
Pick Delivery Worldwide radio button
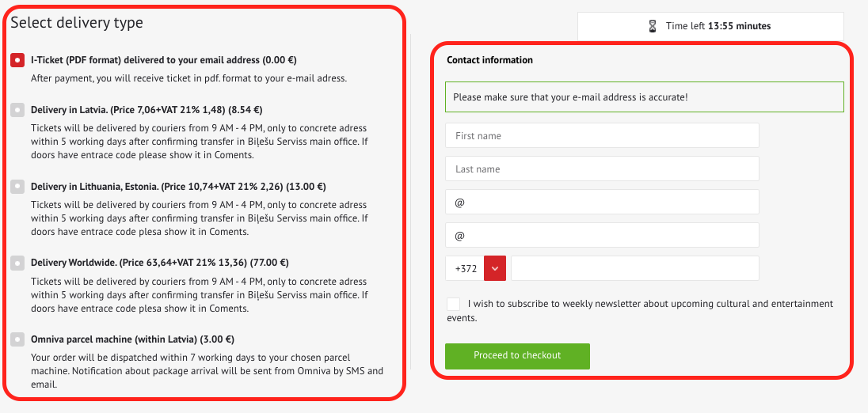(x=17, y=263)
